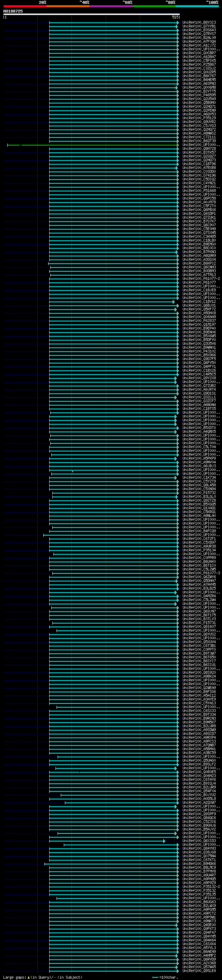222x980 pixels.
Task: Select hit UniRef100_Q006M8
Action: [199, 88]
